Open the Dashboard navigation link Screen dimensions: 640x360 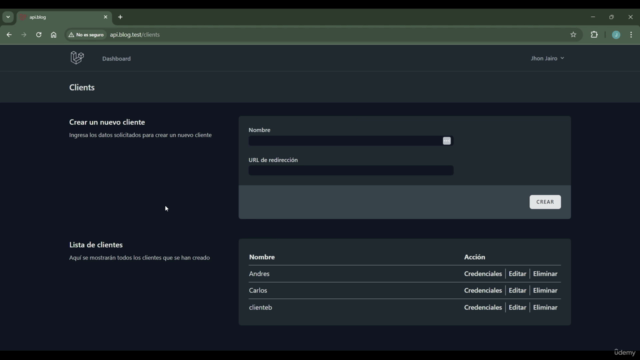pos(116,58)
